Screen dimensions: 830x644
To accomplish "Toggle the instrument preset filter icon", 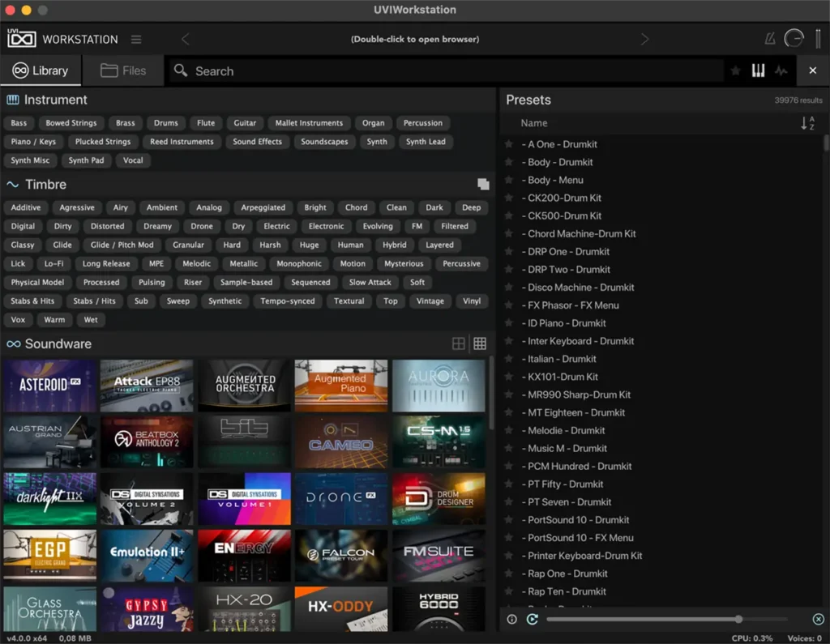I will [x=758, y=70].
